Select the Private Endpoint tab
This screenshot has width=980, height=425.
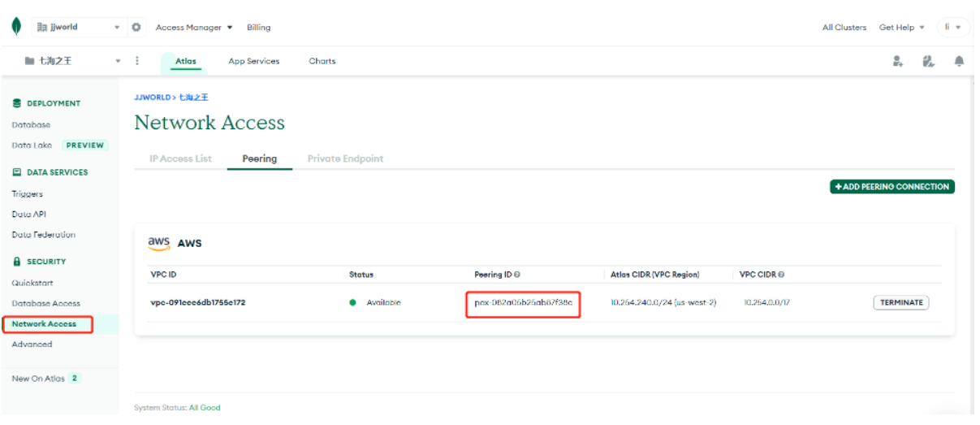(345, 158)
